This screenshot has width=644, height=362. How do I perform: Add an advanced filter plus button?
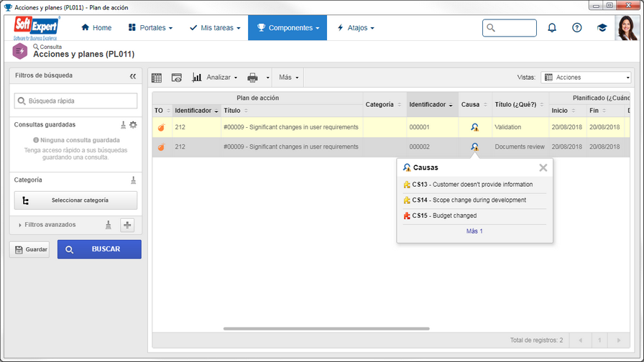127,225
